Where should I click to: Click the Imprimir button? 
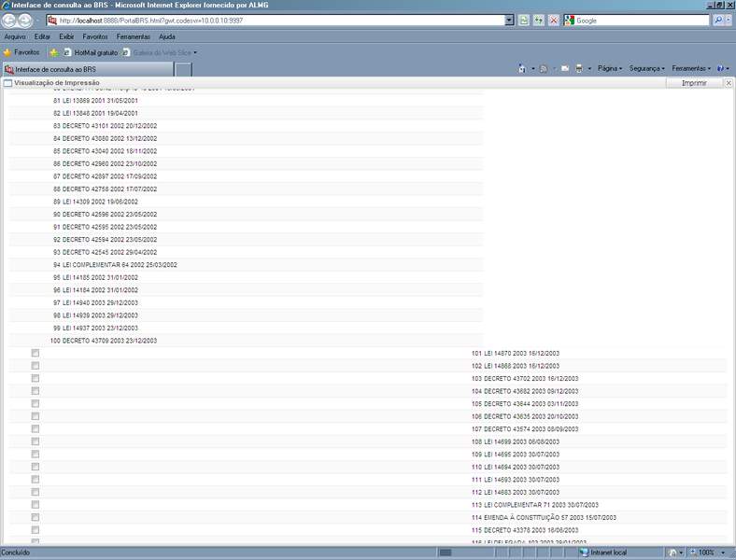coord(694,83)
